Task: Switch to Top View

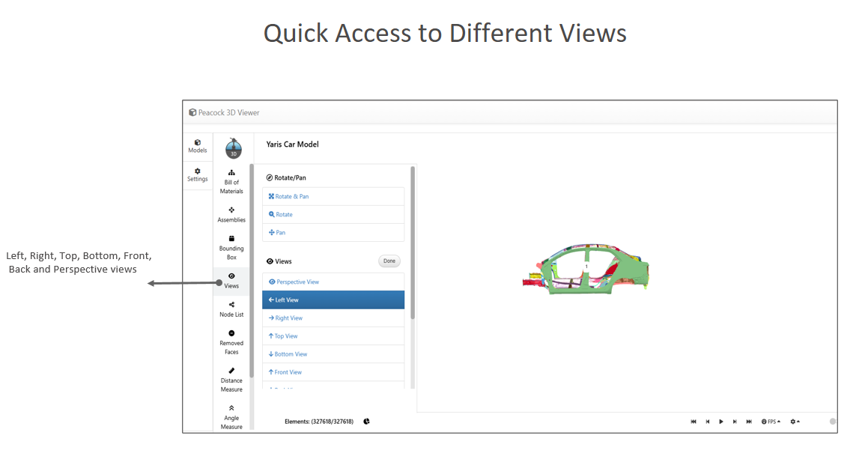Action: [x=333, y=336]
